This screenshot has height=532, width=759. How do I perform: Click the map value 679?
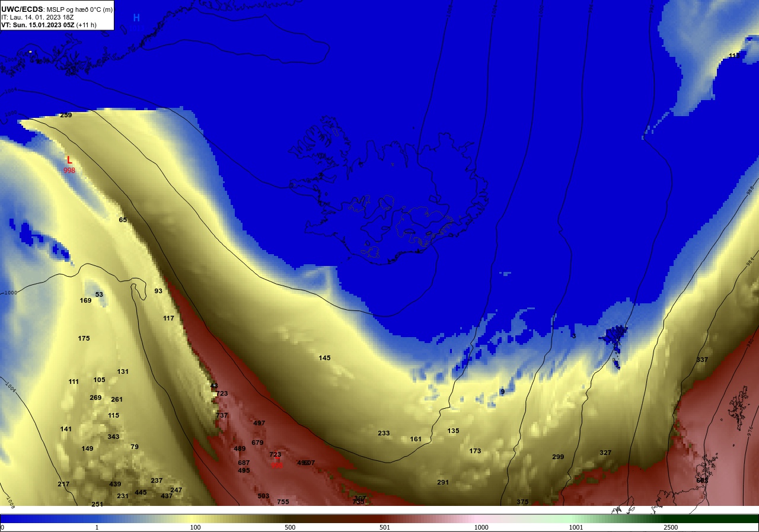point(257,443)
